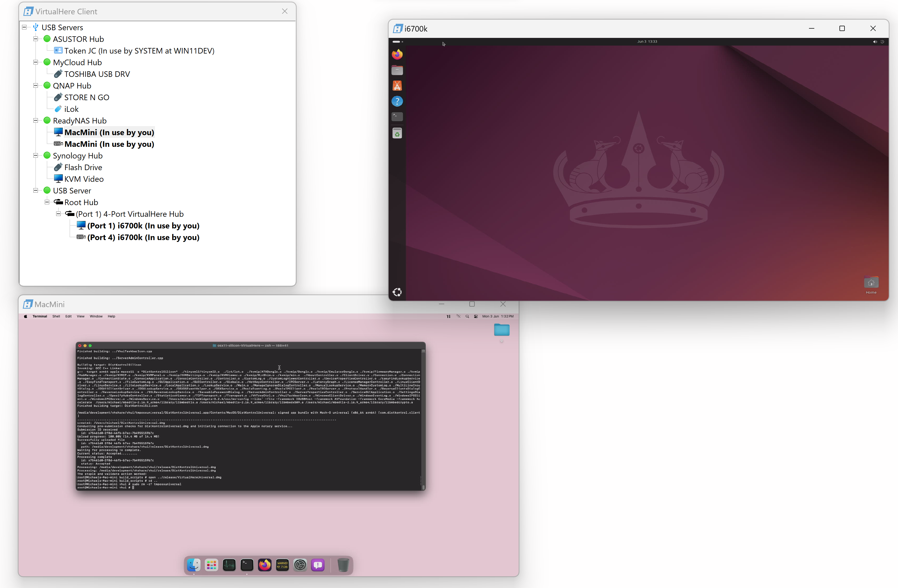Open Ubuntu Help question mark icon
Screen dimensions: 898x588
click(397, 101)
